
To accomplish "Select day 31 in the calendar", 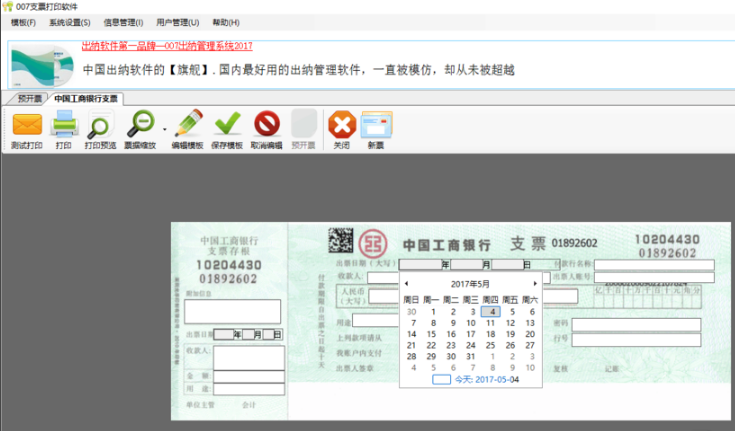I will tap(471, 356).
